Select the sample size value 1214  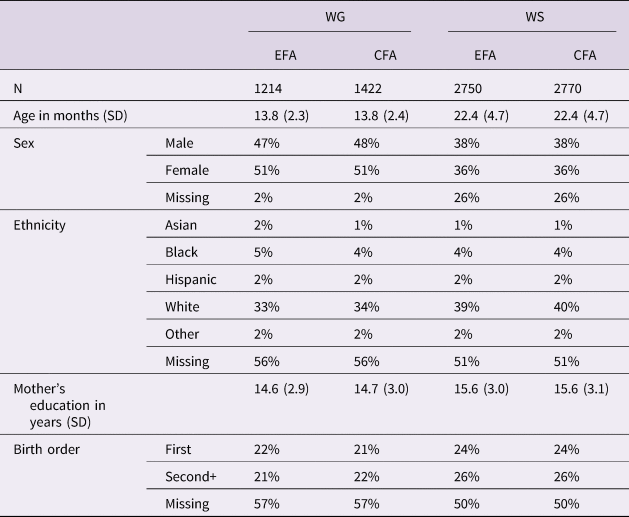pos(270,89)
